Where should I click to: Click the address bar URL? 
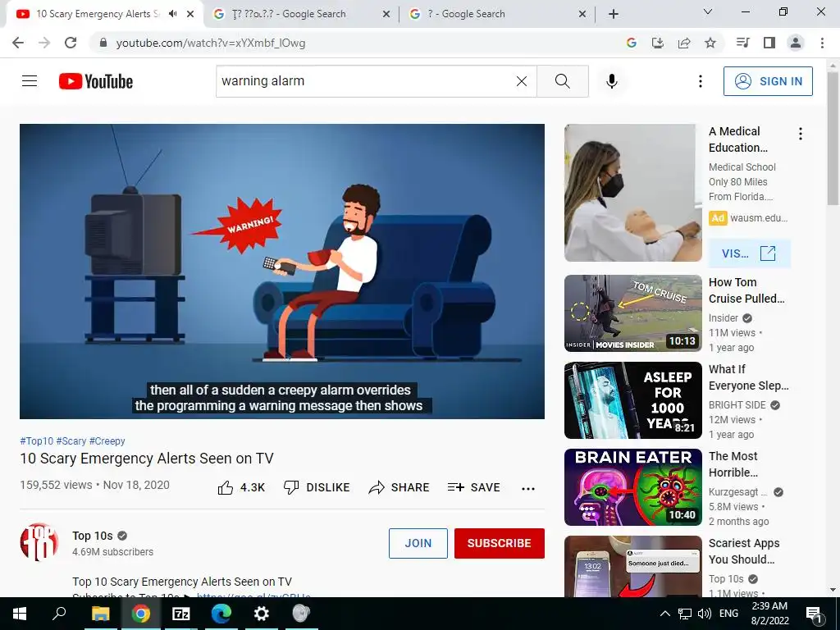(211, 43)
